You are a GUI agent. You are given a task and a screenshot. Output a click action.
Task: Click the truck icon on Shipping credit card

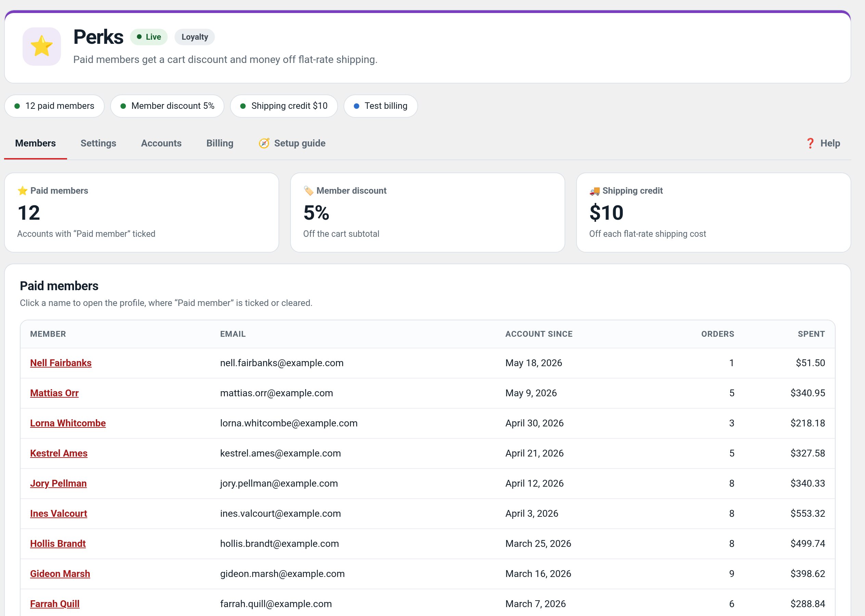point(595,191)
